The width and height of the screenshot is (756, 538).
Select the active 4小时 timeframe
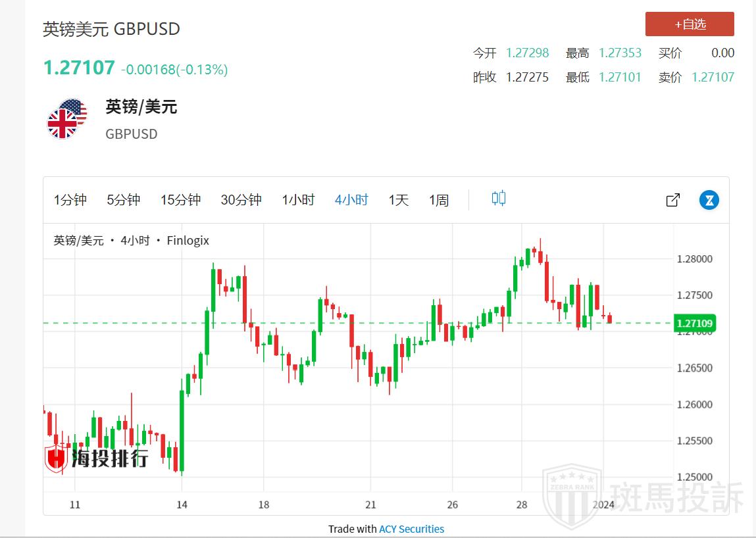351,200
